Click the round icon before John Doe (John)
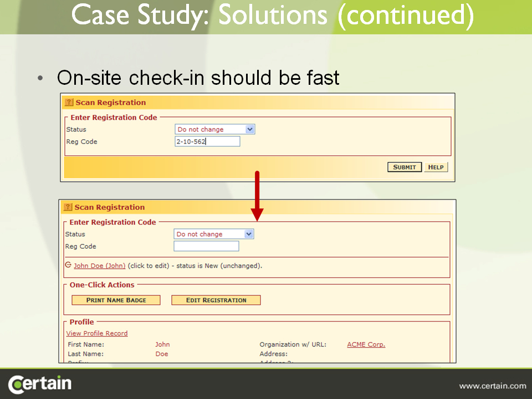Viewport: 532px width, 399px height. coord(68,265)
